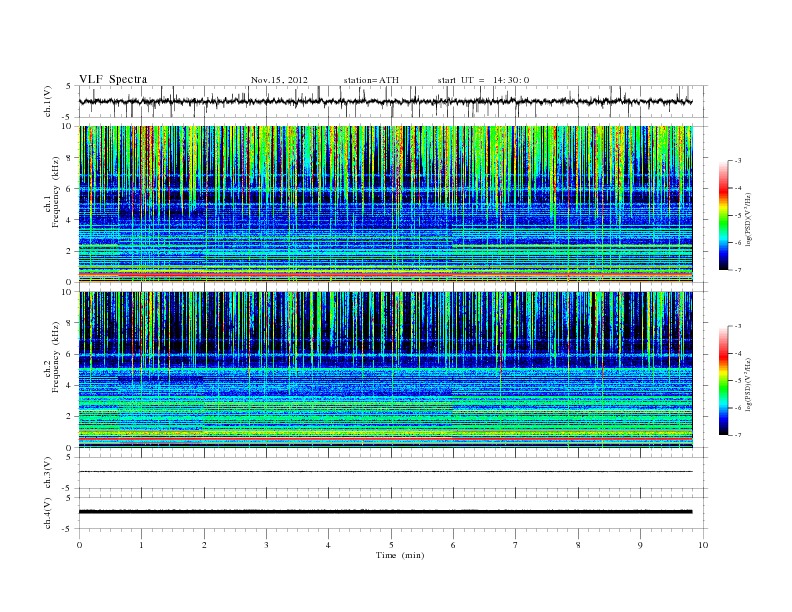Click the "ch.1(V)" vertical axis label
Image resolution: width=792 pixels, height=612 pixels.
click(48, 101)
